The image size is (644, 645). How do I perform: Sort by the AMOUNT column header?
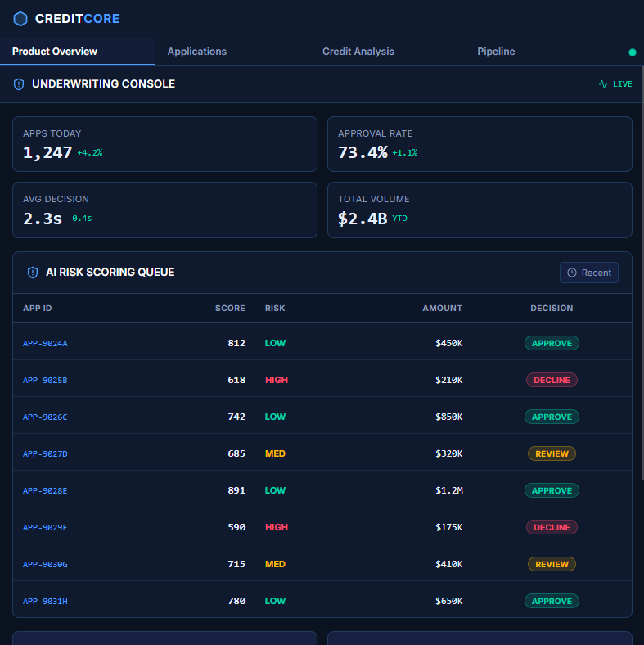442,309
